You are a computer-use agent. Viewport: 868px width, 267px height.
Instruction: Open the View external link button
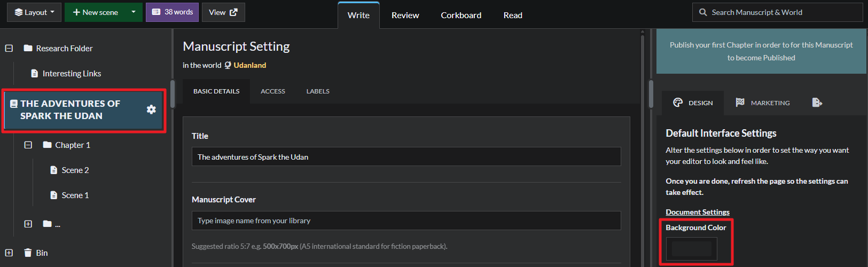click(223, 12)
